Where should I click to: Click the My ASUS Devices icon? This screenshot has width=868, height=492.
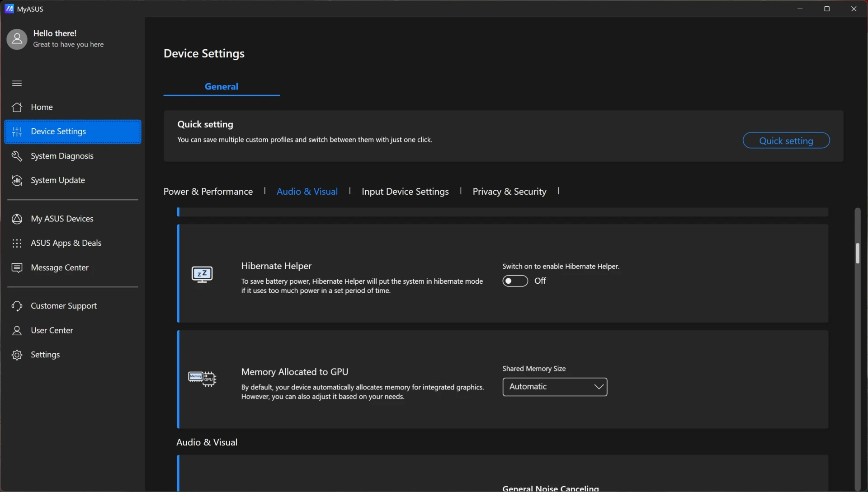coord(17,219)
